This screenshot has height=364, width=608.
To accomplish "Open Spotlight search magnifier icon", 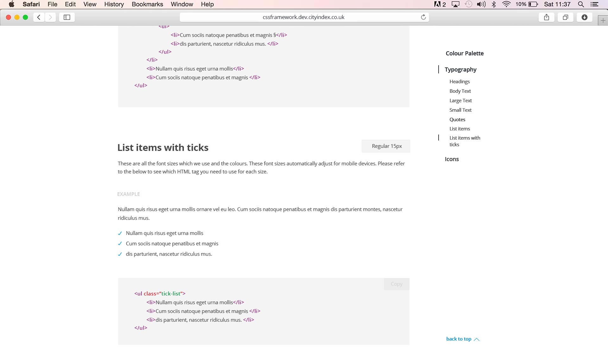I will point(581,4).
